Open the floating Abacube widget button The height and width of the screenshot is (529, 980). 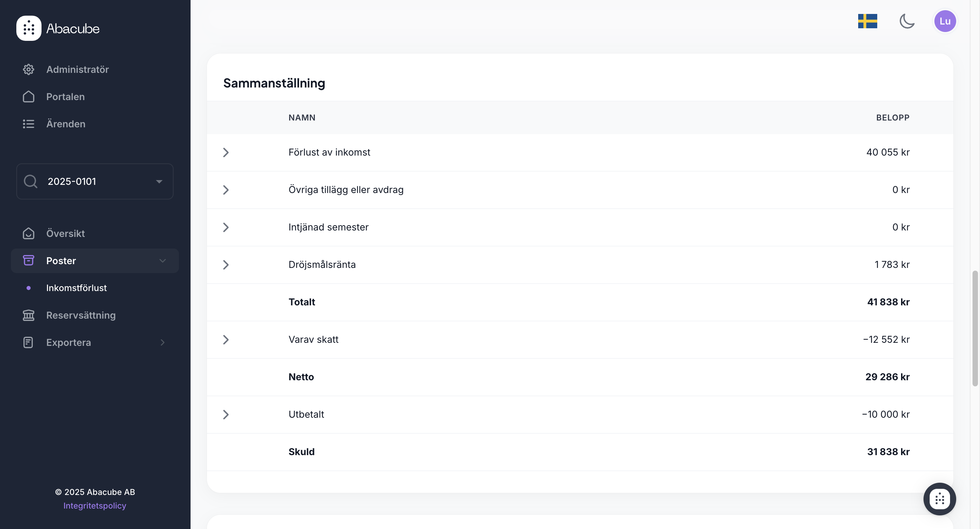939,499
